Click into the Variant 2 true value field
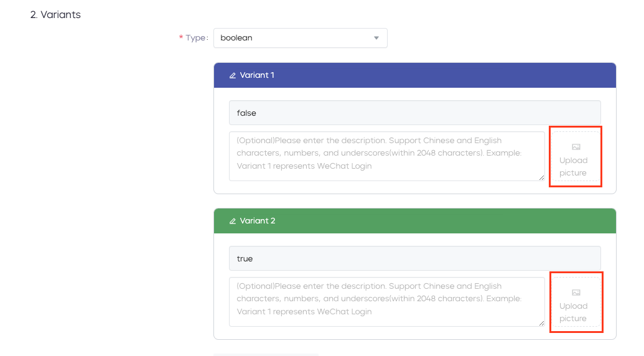Image resolution: width=644 pixels, height=356 pixels. coord(415,258)
